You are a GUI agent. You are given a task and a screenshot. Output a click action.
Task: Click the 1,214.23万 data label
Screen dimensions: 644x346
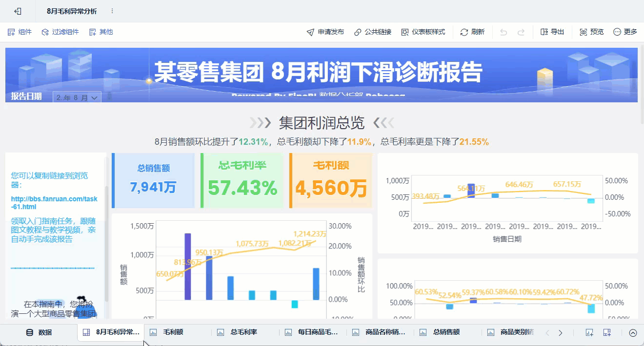pyautogui.click(x=310, y=233)
